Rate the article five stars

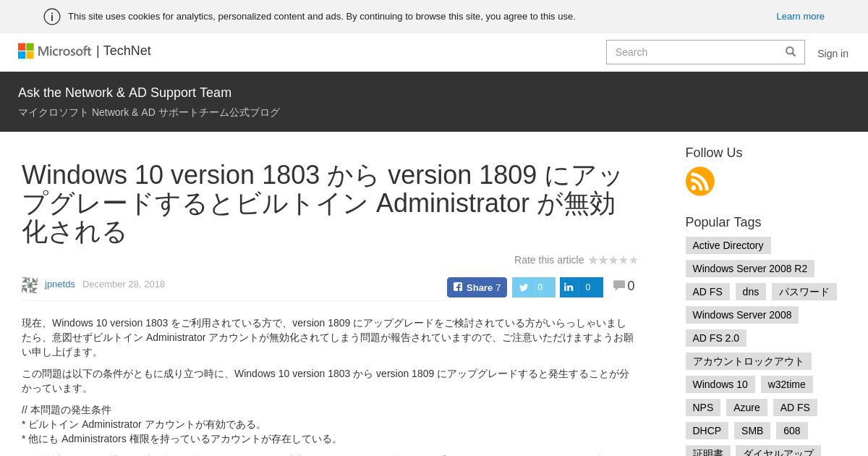click(634, 260)
